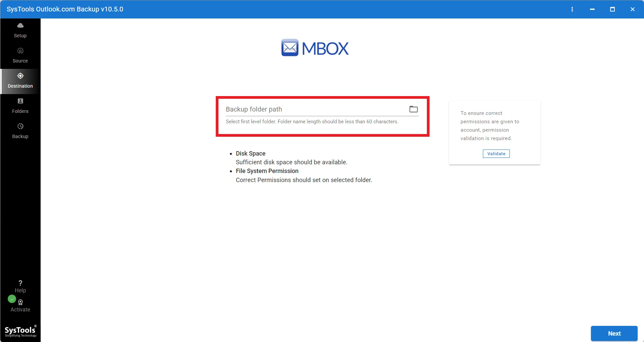Close the SysTools Outlook.com Backup window
Screen dimensions: 644x342
pos(633,9)
